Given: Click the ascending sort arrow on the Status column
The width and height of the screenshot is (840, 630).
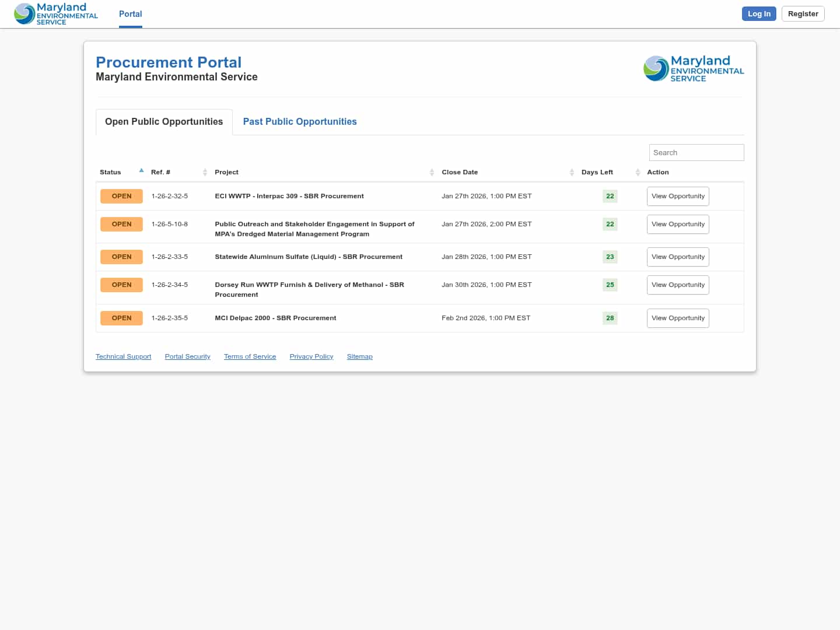Looking at the screenshot, I should pyautogui.click(x=141, y=170).
